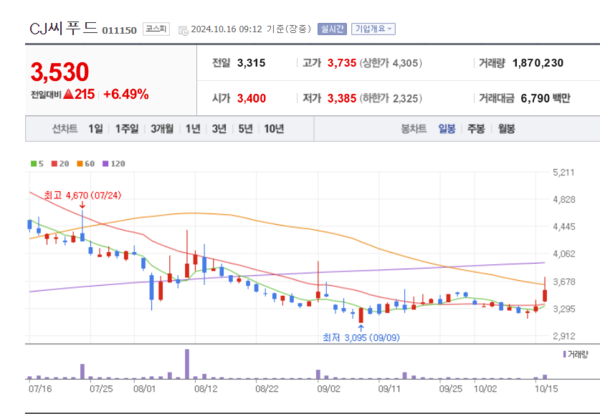Click the red 20-day moving average swatch
The height and width of the screenshot is (414, 600).
tap(54, 164)
